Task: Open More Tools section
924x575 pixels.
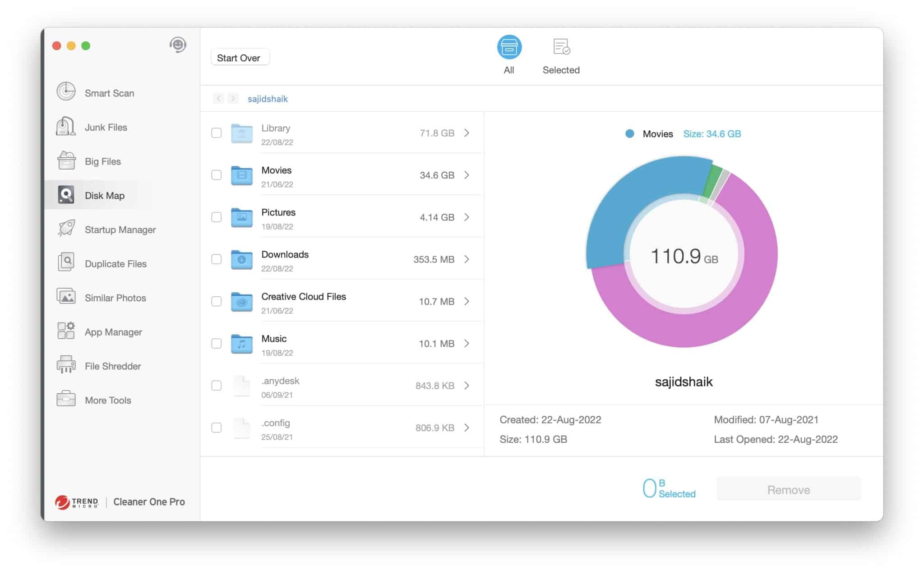Action: pyautogui.click(x=109, y=400)
